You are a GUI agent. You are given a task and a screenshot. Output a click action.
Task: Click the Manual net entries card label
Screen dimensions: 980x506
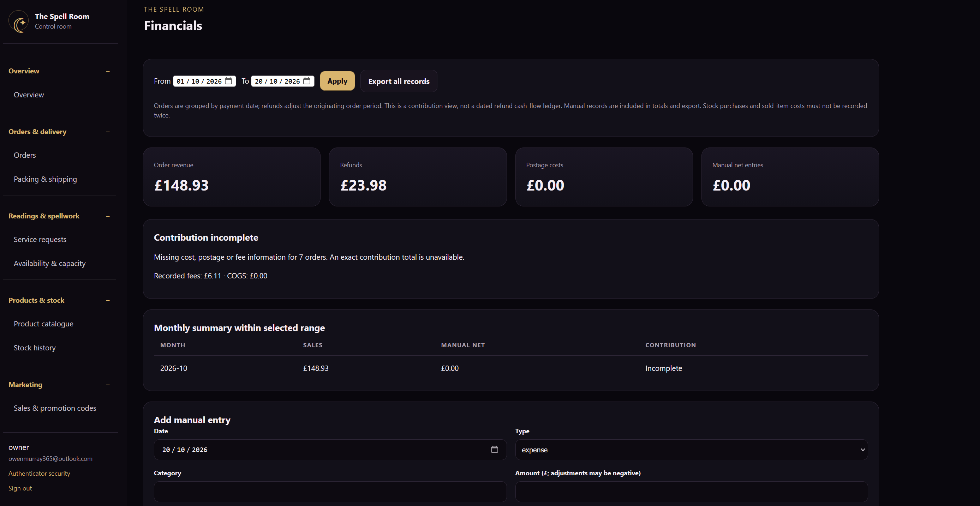click(737, 165)
